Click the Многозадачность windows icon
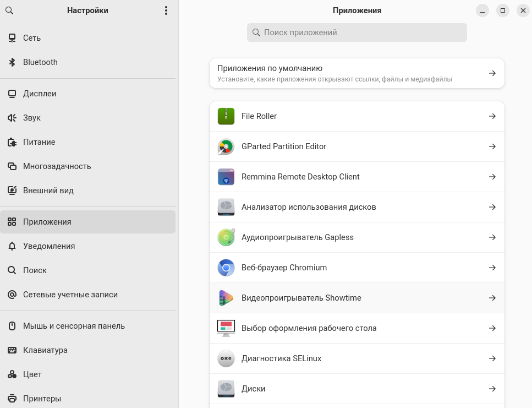This screenshot has width=532, height=408. (x=12, y=166)
